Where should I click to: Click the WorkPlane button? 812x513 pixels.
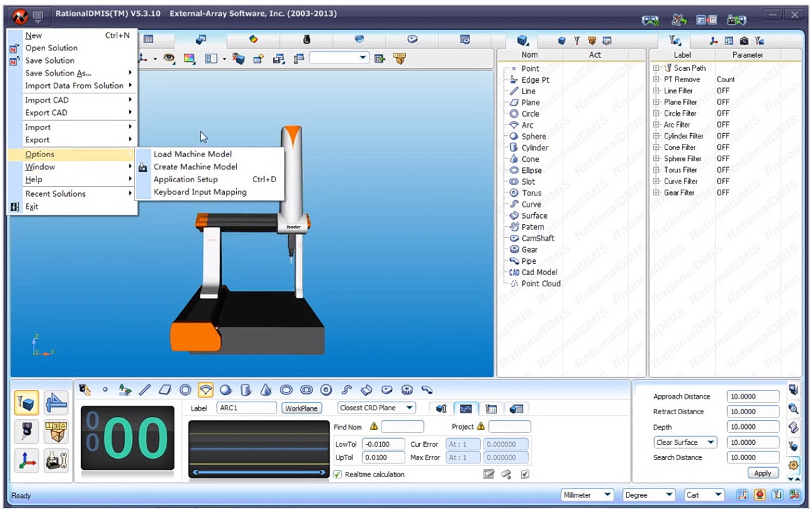point(301,408)
